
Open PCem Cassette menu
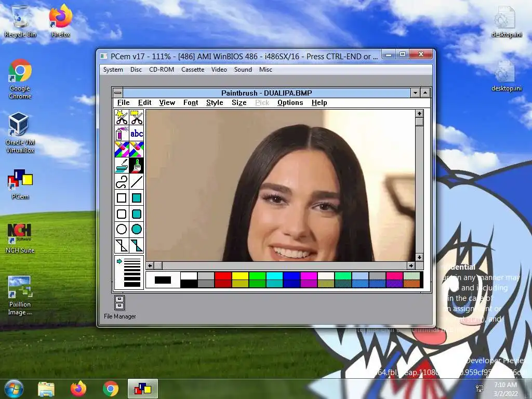click(193, 70)
